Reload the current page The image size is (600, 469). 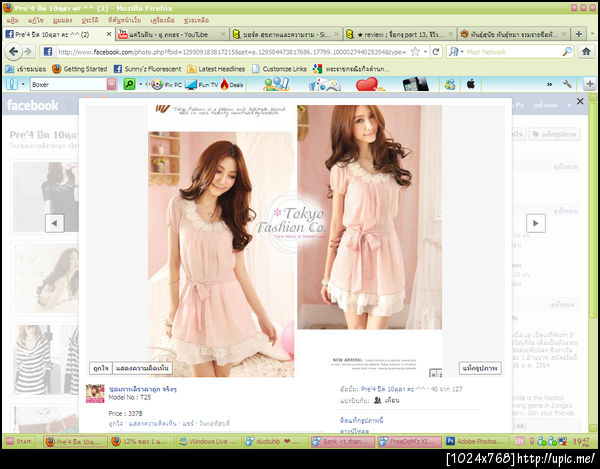[435, 52]
